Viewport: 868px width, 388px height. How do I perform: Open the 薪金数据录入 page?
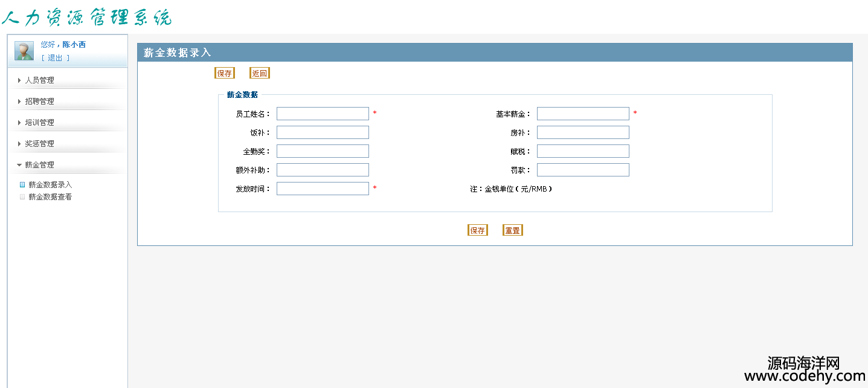[x=50, y=185]
